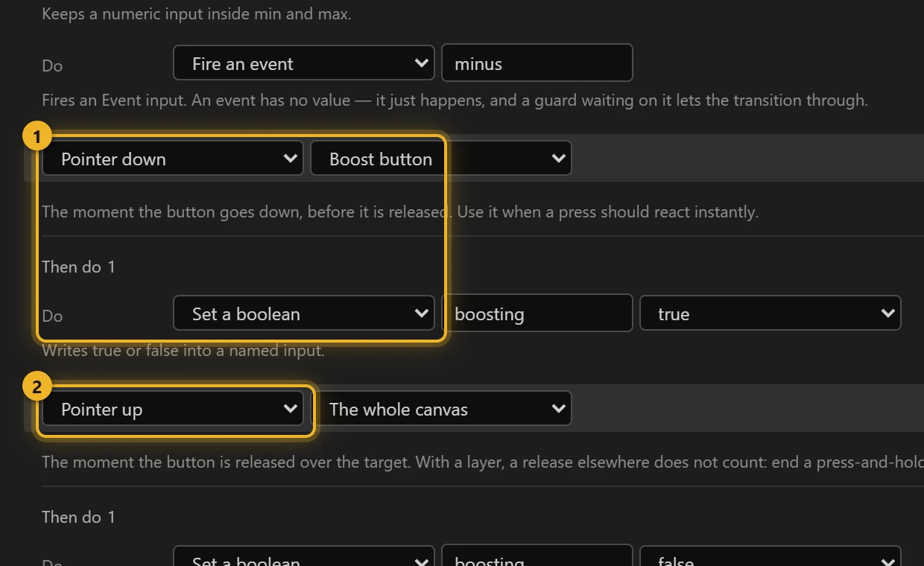This screenshot has height=566, width=924.
Task: Expand "The whole canvas" target dropdown
Action: [x=441, y=409]
